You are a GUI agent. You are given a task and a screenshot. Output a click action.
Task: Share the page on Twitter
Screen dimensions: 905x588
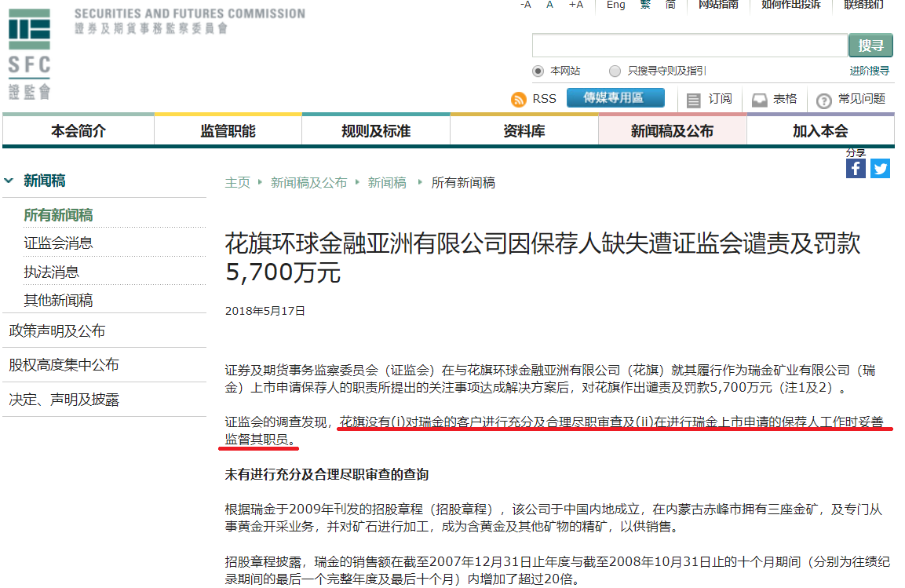880,169
